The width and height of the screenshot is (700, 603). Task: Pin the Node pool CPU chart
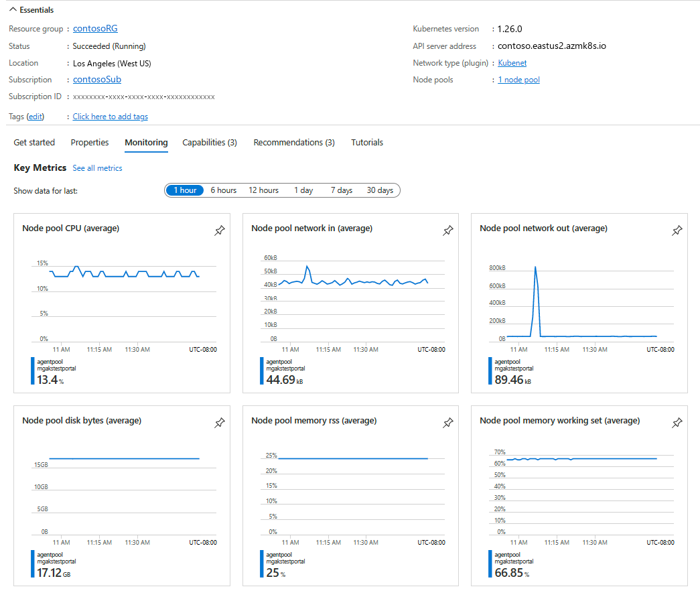click(219, 230)
